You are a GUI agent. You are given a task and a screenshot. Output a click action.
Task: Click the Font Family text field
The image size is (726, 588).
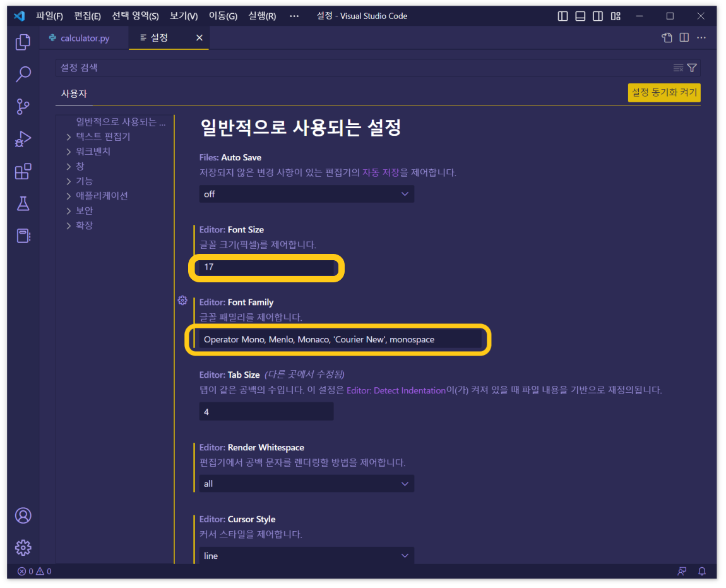(340, 340)
